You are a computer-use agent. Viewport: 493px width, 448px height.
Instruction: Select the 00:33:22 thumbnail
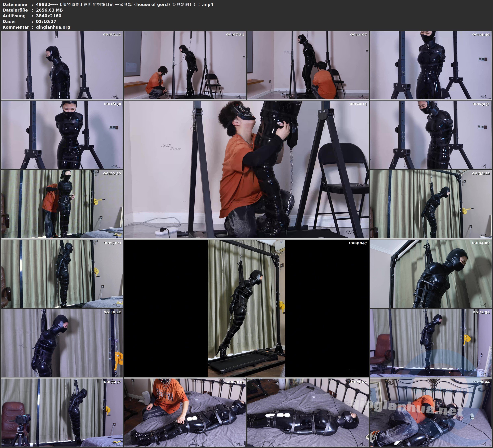[x=431, y=204]
